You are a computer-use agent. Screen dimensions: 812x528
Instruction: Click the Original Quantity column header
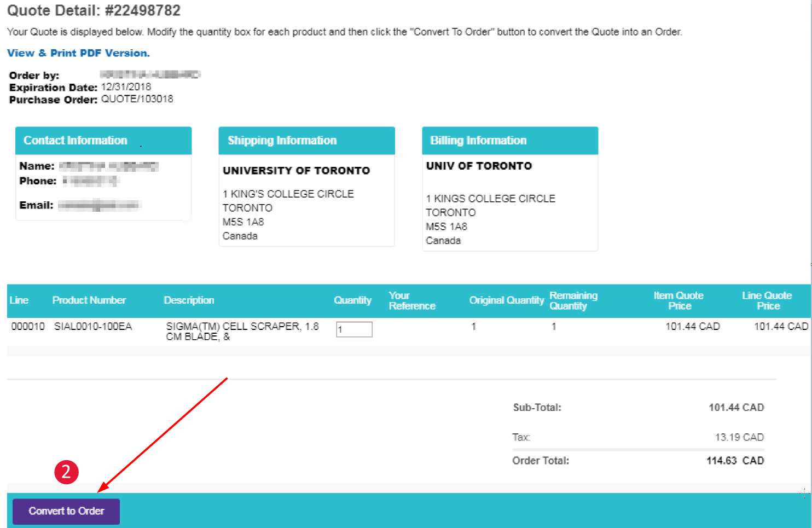click(506, 300)
